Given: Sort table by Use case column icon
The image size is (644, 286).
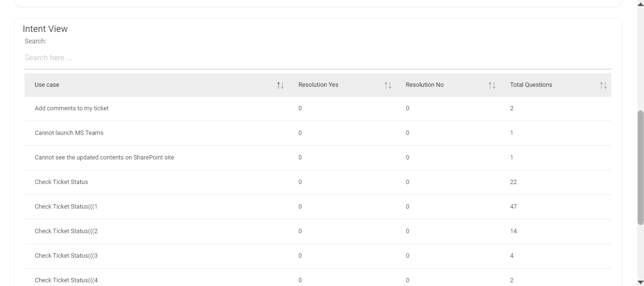Looking at the screenshot, I should [x=280, y=85].
